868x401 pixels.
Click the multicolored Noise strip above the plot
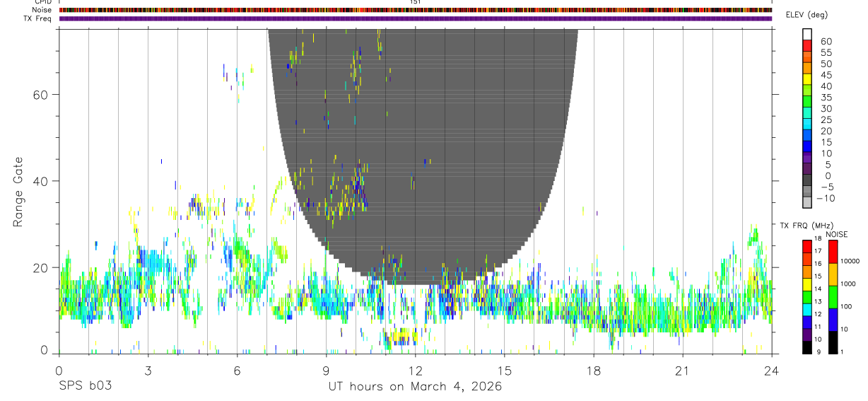point(415,10)
